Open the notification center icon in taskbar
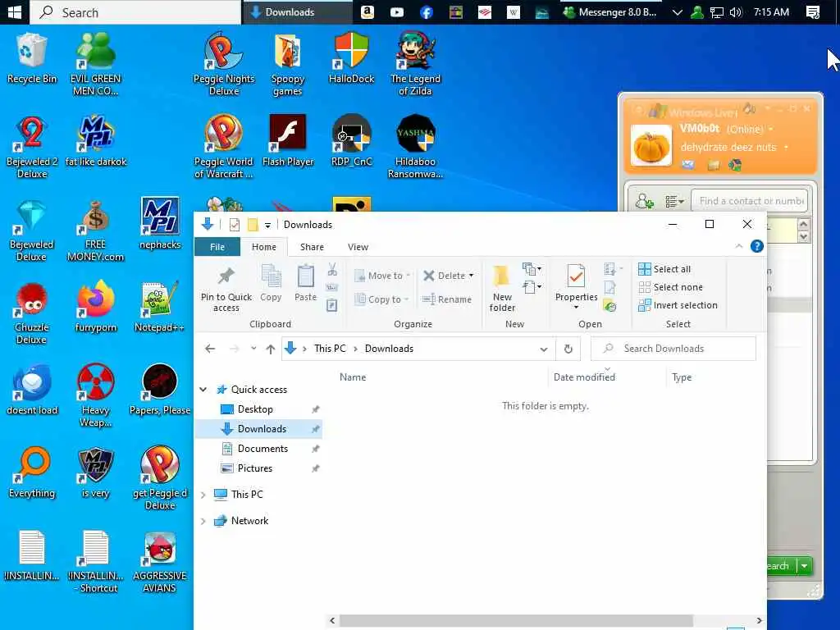 (813, 11)
